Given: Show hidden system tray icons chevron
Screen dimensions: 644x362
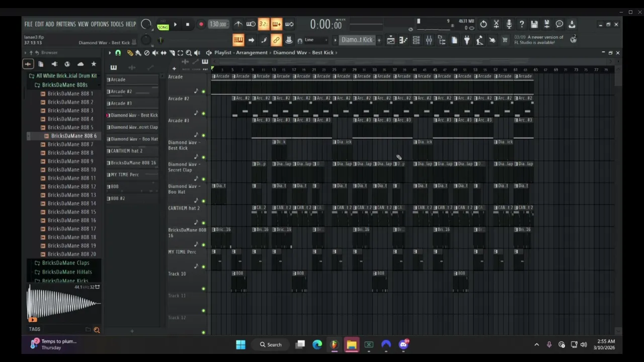Looking at the screenshot, I should tap(536, 344).
